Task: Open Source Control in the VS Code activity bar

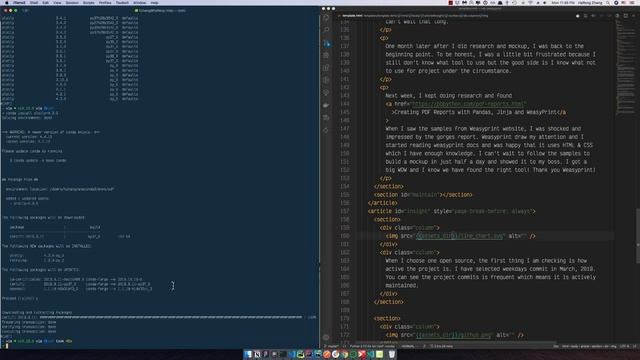Action: point(326,43)
